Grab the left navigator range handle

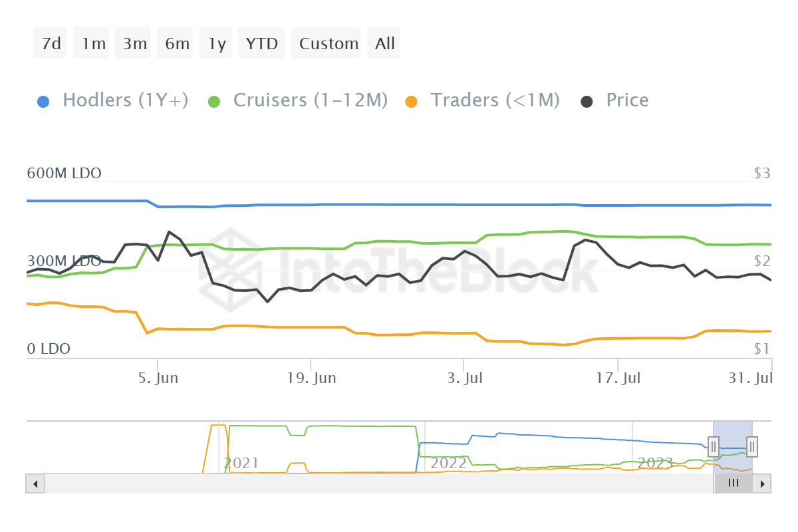coord(714,446)
